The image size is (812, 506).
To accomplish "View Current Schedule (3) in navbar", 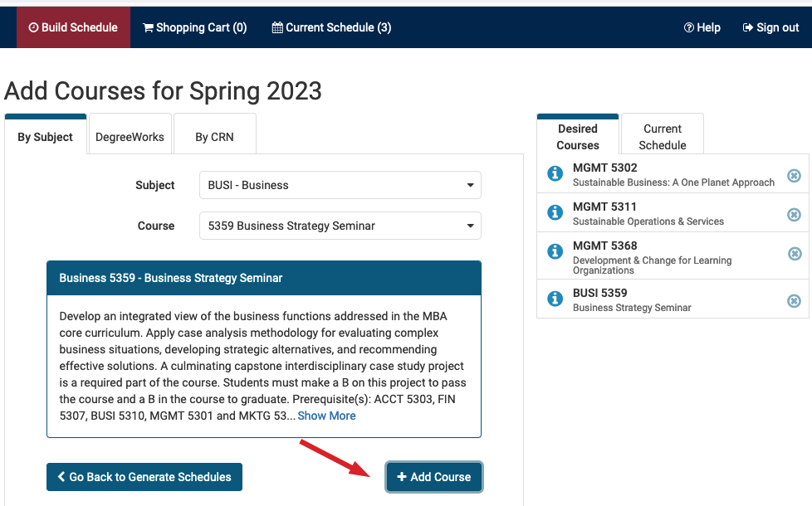I will (x=331, y=27).
